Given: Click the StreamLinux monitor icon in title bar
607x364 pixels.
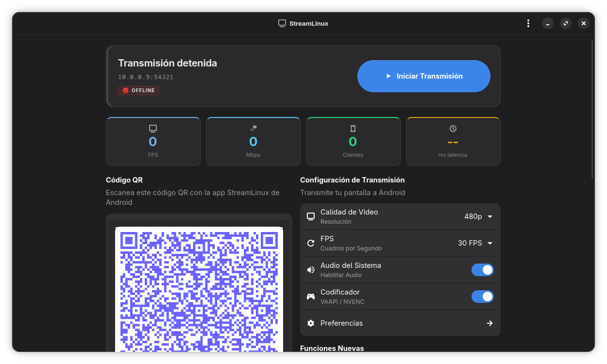Looking at the screenshot, I should click(282, 23).
